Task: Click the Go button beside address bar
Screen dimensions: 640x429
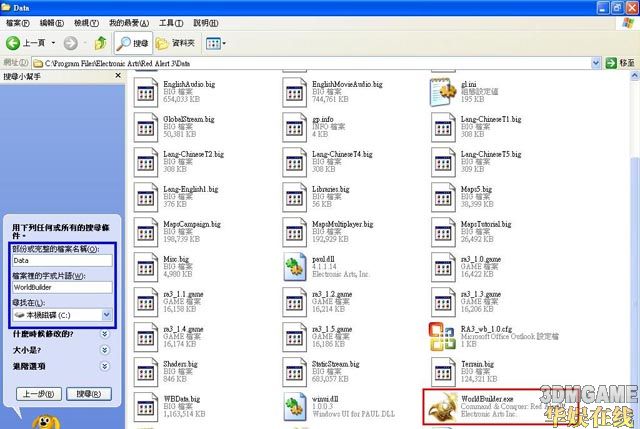Action: point(620,63)
